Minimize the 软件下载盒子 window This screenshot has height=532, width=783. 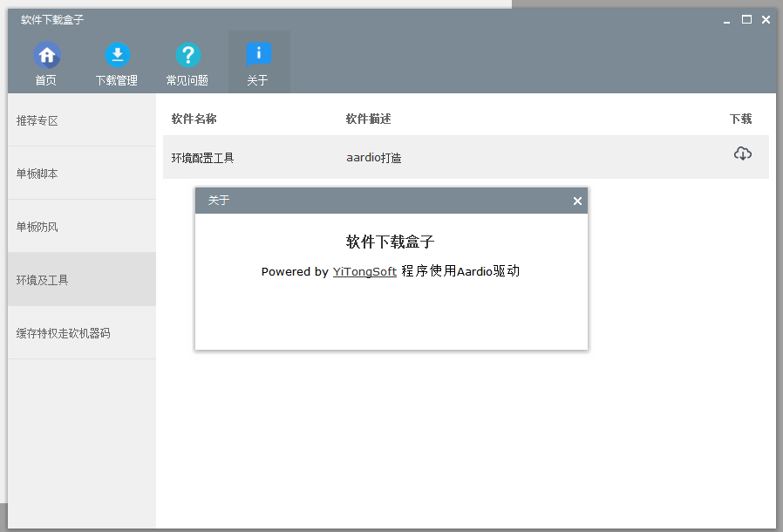[x=727, y=20]
